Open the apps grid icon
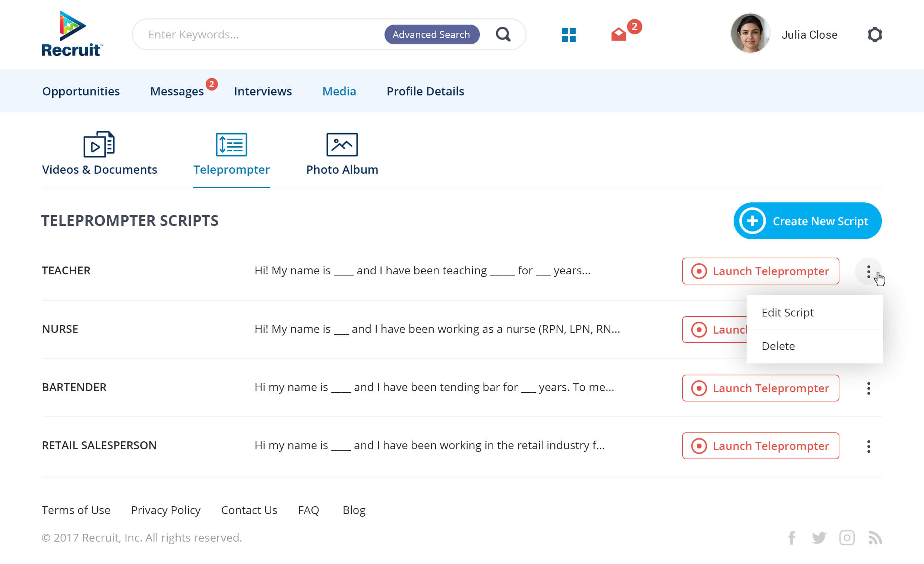Screen dimensions: 924x564 click(569, 35)
